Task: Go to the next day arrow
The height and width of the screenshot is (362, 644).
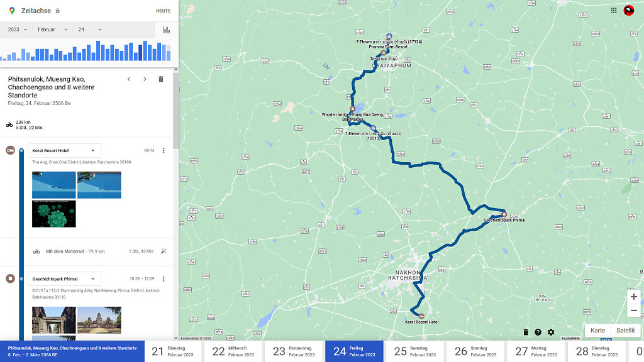Action: (x=145, y=79)
